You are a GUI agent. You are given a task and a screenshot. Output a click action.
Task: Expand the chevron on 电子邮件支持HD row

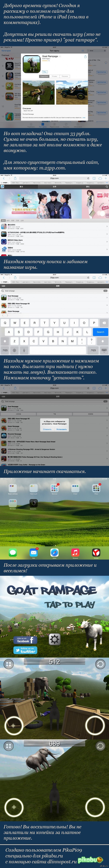(107, 234)
